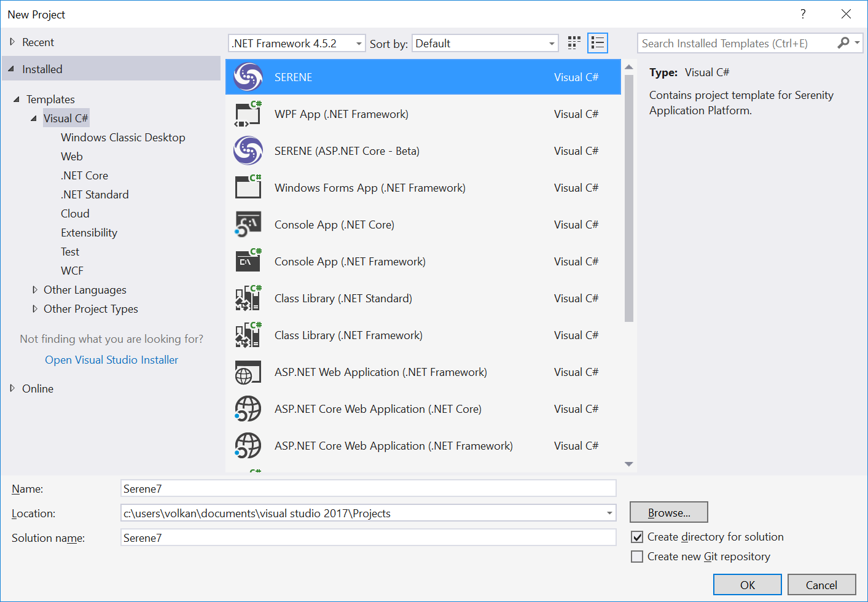Select Console App (.NET Core) row text
The height and width of the screenshot is (602, 868).
tap(334, 225)
